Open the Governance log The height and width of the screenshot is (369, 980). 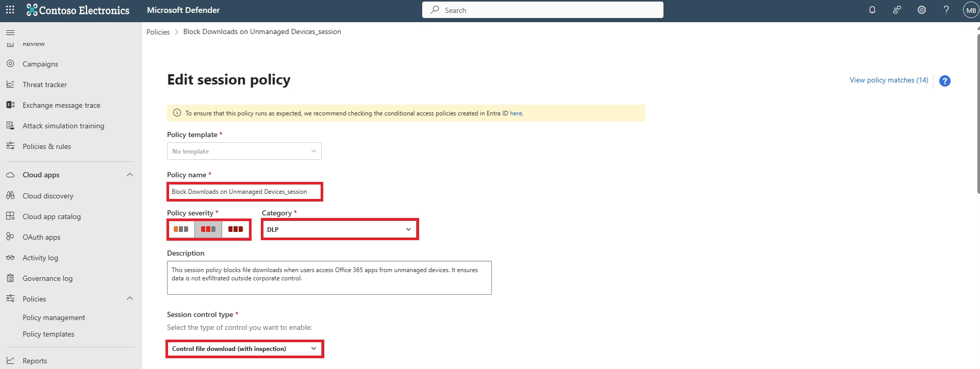coord(47,278)
